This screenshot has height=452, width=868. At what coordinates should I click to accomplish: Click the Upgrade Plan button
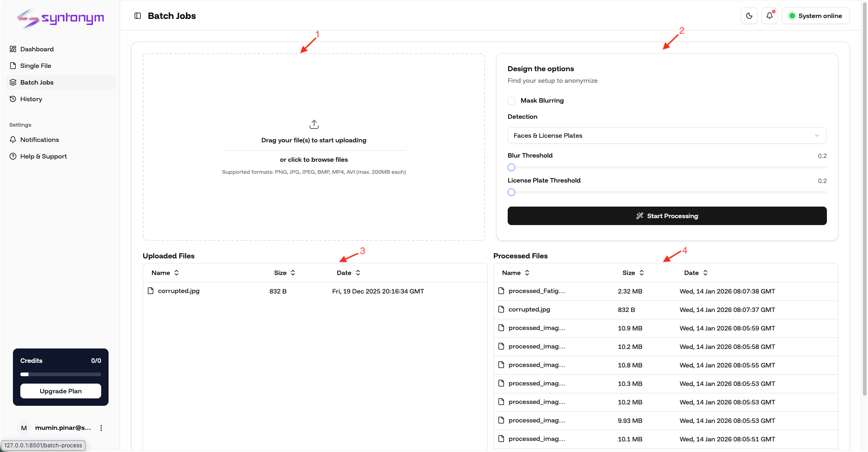coord(61,391)
